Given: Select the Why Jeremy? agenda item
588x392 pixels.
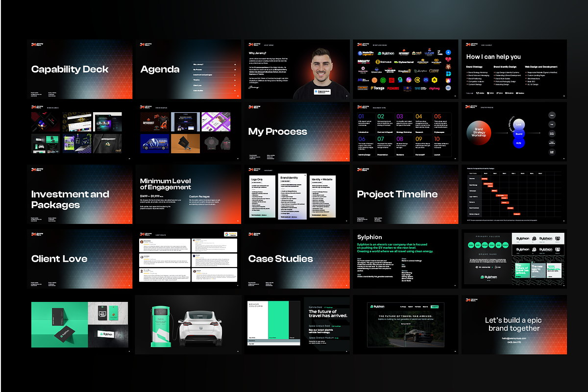Looking at the screenshot, I should (198, 64).
